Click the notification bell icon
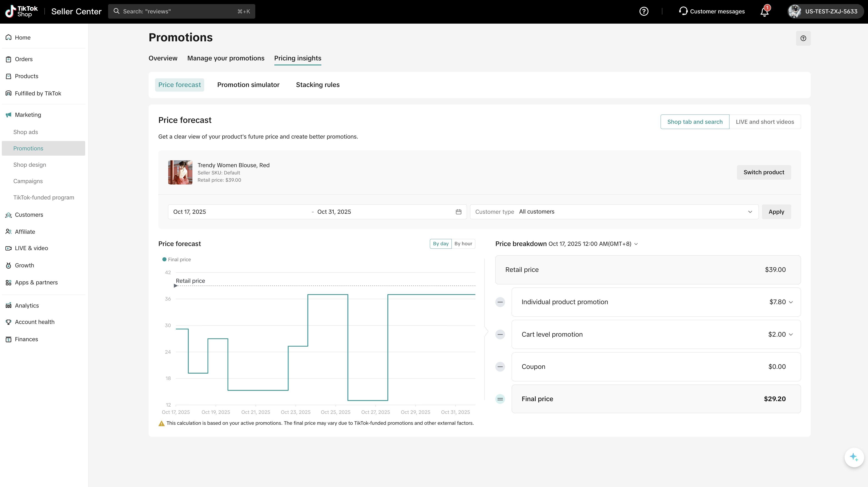 pos(764,12)
